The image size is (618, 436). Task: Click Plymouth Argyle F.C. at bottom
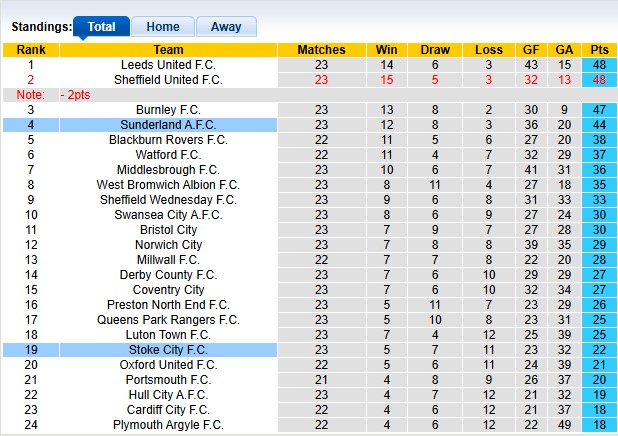pyautogui.click(x=168, y=425)
